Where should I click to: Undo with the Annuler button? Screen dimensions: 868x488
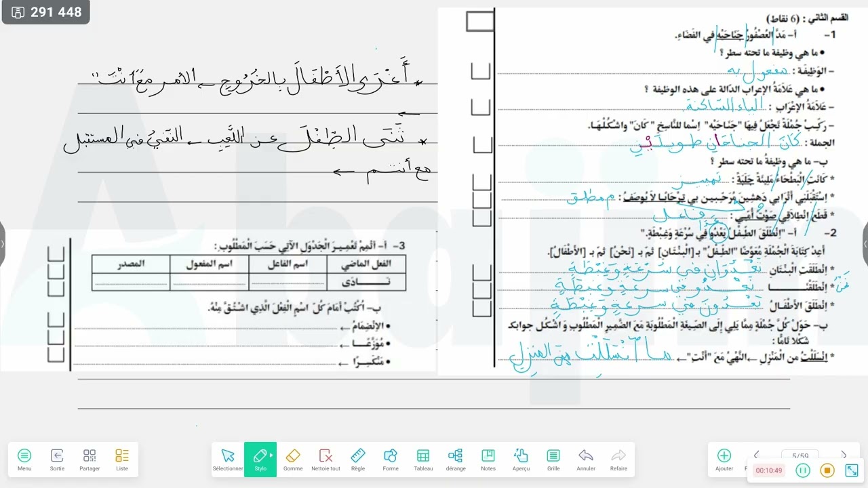tap(586, 460)
